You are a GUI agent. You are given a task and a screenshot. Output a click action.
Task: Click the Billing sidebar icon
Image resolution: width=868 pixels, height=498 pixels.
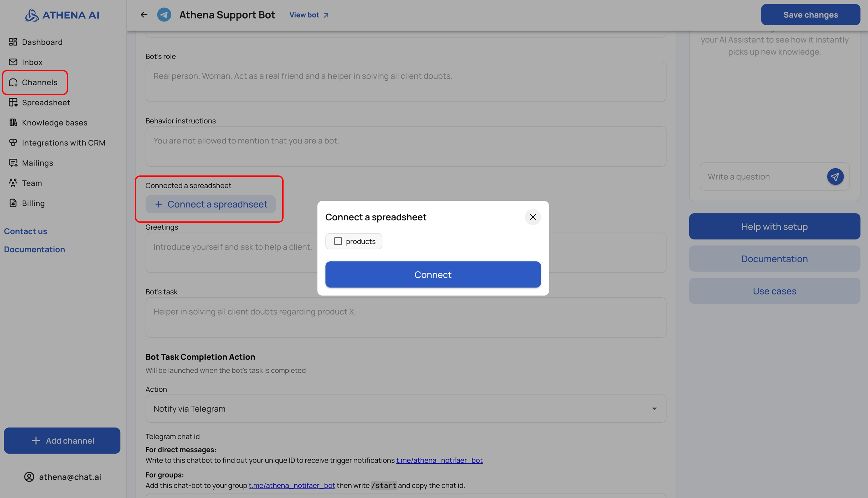point(13,203)
